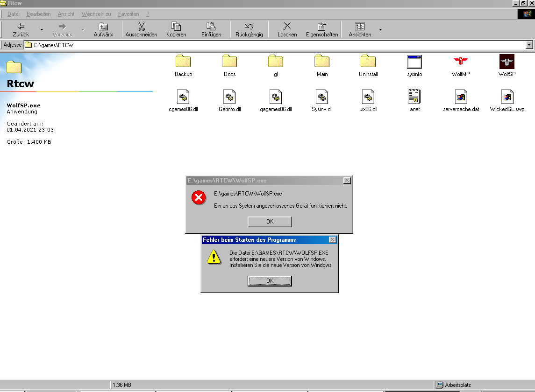Open the Docs folder
Viewport: 535px width, 392px height.
click(229, 66)
